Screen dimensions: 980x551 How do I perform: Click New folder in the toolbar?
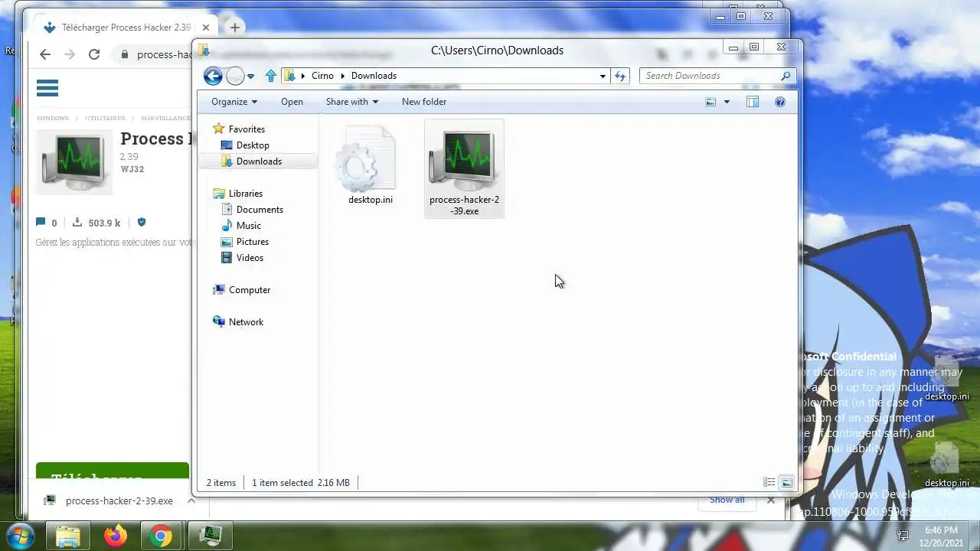(424, 102)
